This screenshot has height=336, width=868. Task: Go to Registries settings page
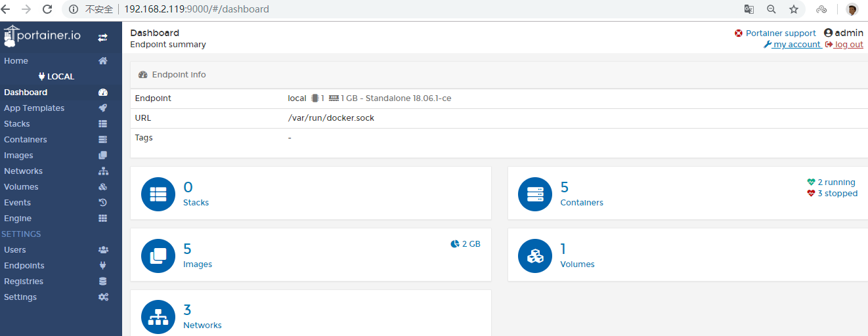click(24, 282)
